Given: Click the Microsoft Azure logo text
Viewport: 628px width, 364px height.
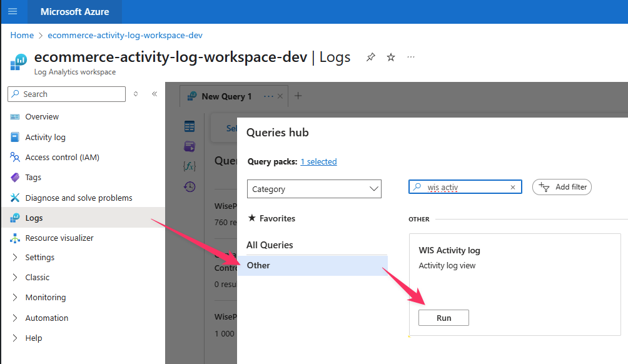Looking at the screenshot, I should coord(75,12).
